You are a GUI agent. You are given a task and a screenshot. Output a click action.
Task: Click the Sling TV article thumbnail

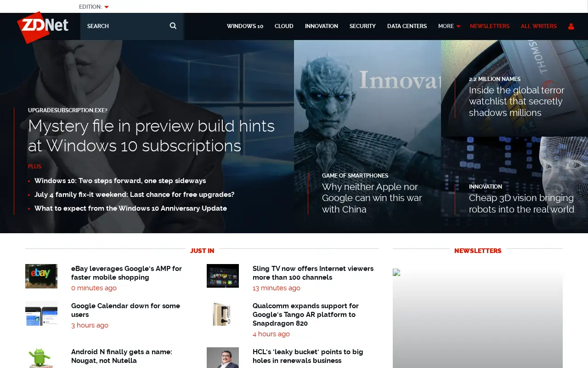click(223, 276)
